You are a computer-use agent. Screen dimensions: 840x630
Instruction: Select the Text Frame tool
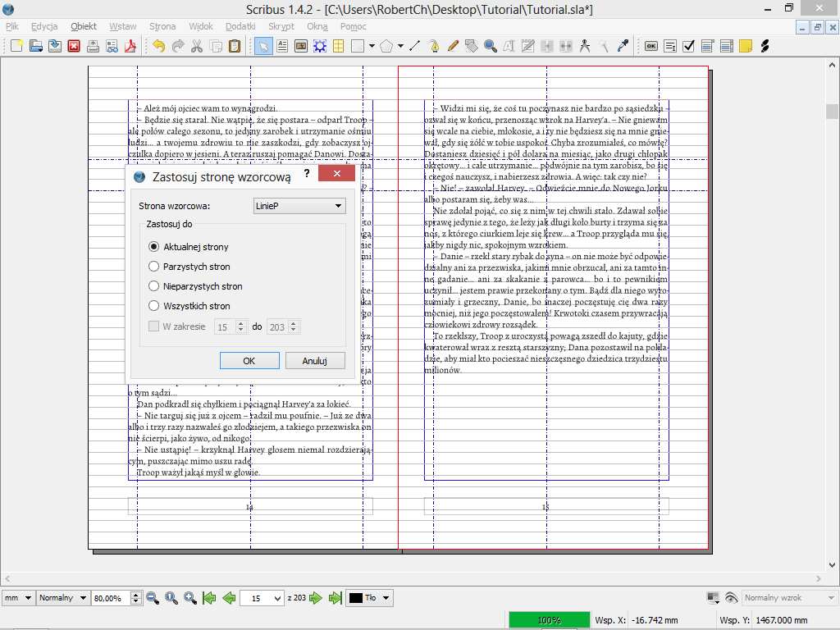[282, 46]
